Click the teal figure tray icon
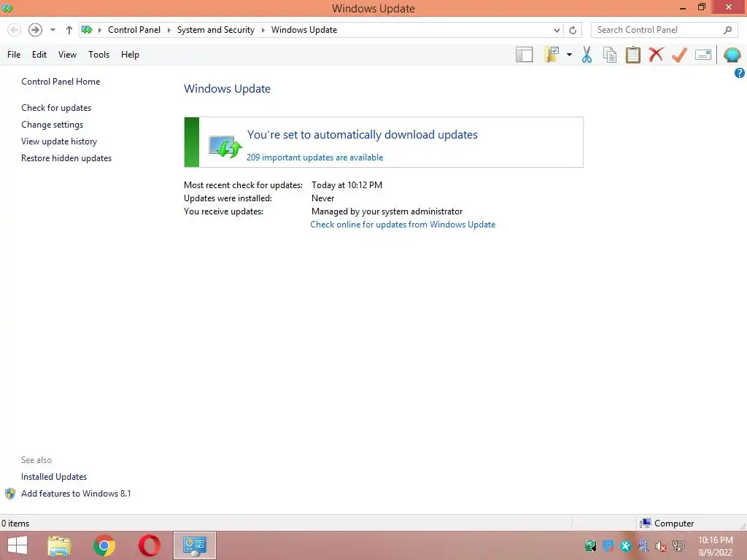The width and height of the screenshot is (747, 560). [x=625, y=545]
